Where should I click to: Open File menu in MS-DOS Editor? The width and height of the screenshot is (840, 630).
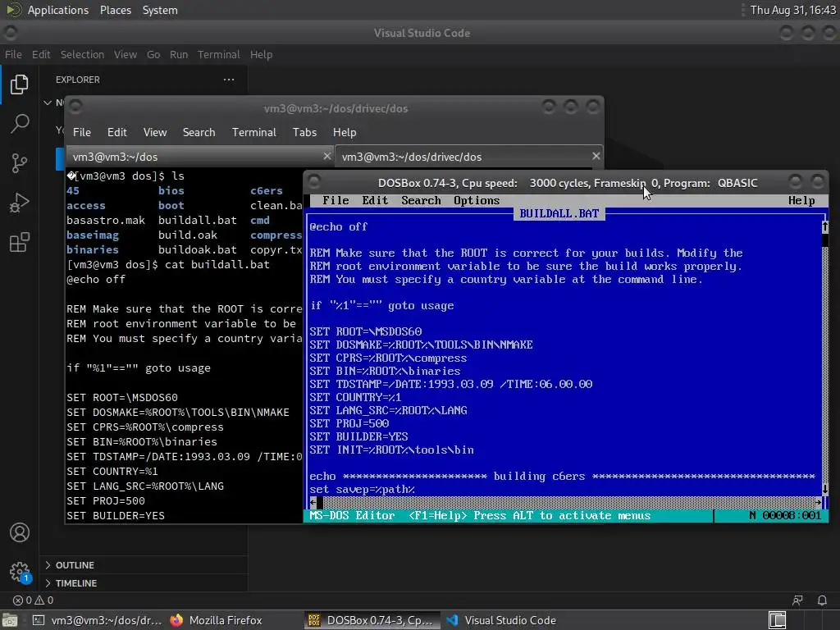coord(336,200)
